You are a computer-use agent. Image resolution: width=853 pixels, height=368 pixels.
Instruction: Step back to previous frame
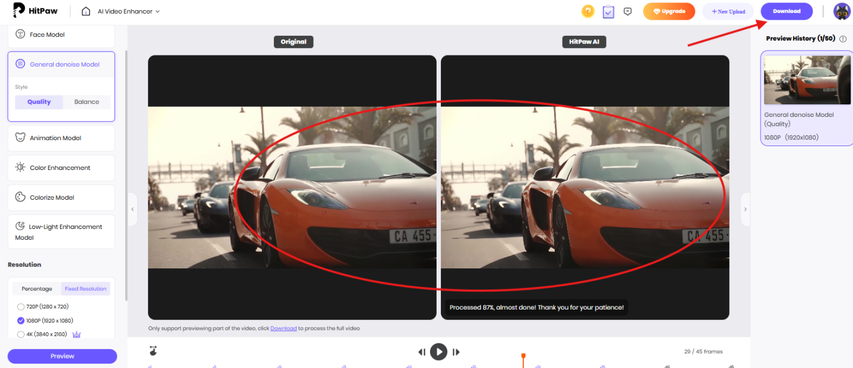[x=422, y=352]
